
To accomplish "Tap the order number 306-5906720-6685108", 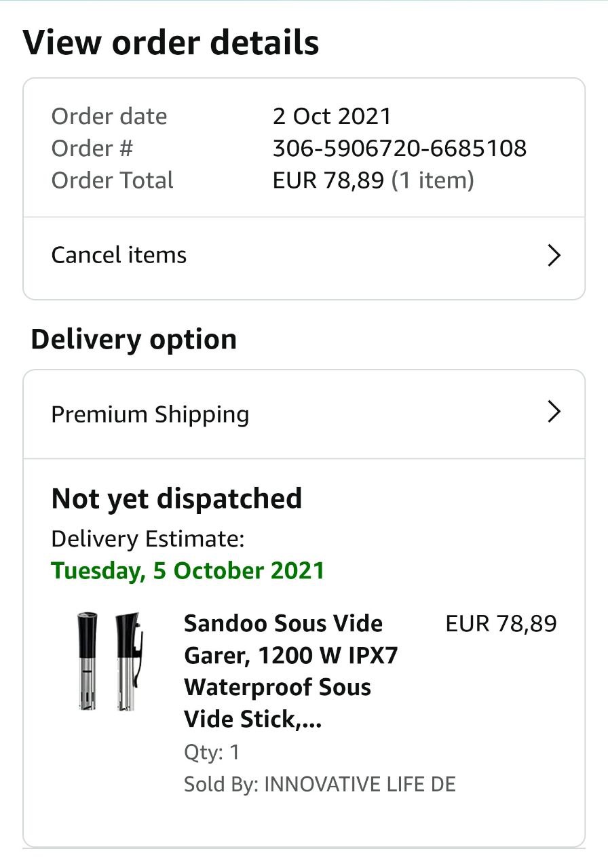I will pyautogui.click(x=399, y=149).
